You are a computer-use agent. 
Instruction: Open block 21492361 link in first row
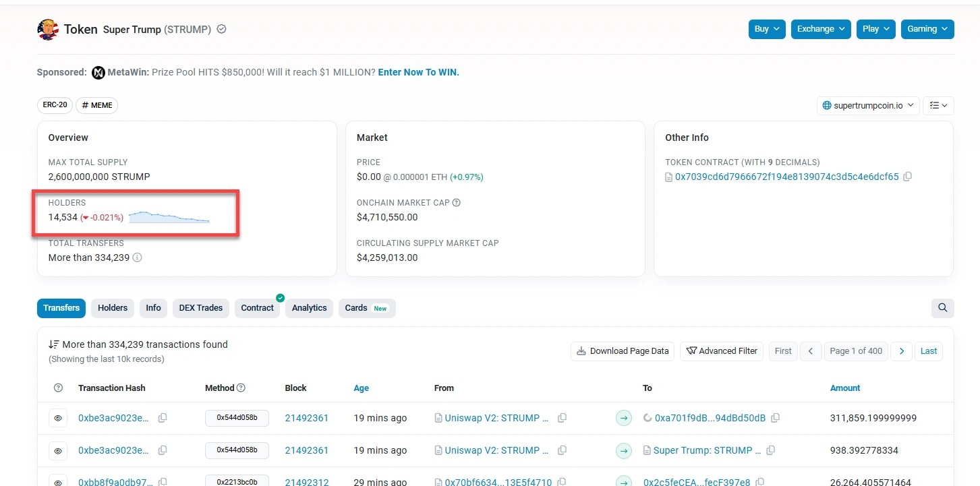click(306, 418)
